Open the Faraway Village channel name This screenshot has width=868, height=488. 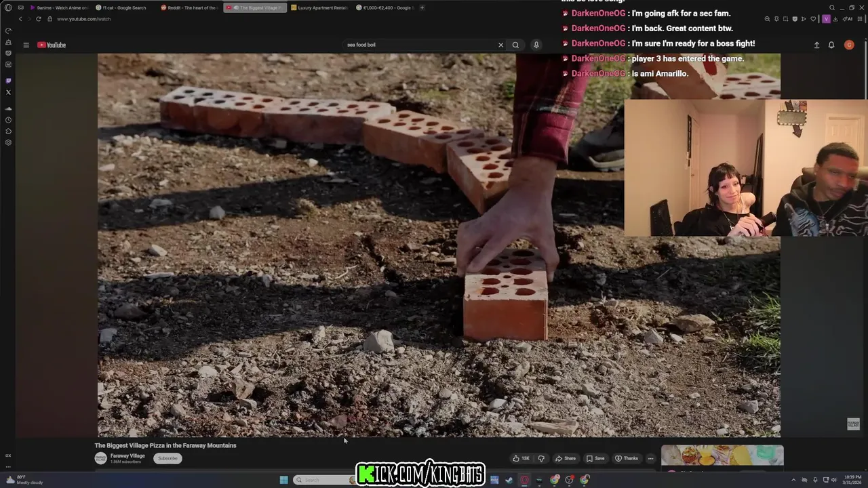(127, 456)
